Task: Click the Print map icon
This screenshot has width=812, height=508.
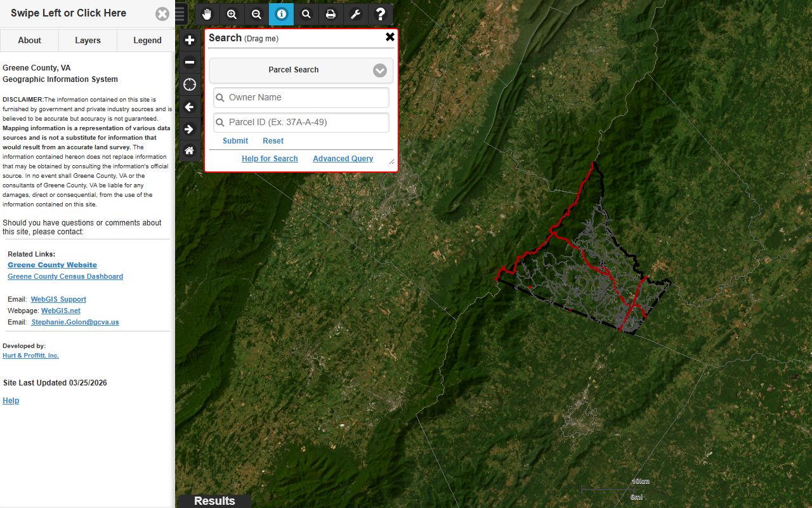Action: point(331,14)
